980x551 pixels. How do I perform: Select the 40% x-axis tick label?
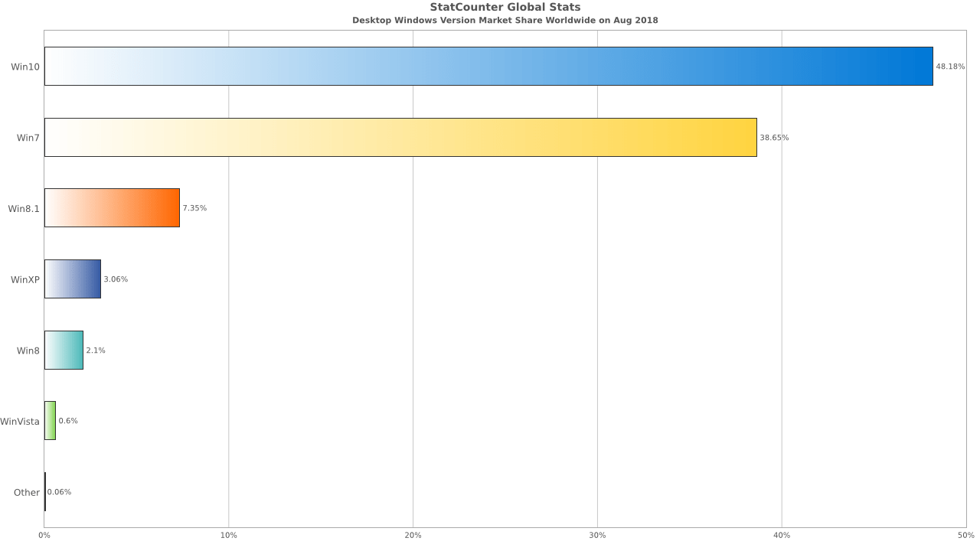782,535
